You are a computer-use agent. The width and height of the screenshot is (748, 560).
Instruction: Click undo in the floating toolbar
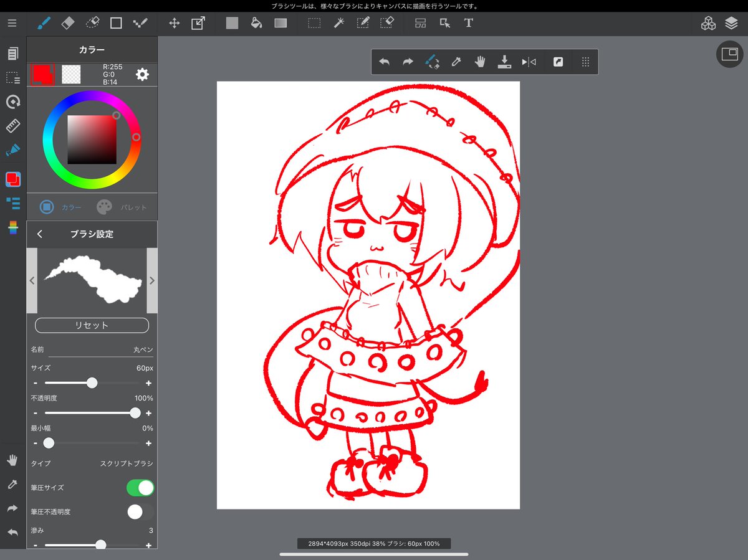[x=385, y=62]
